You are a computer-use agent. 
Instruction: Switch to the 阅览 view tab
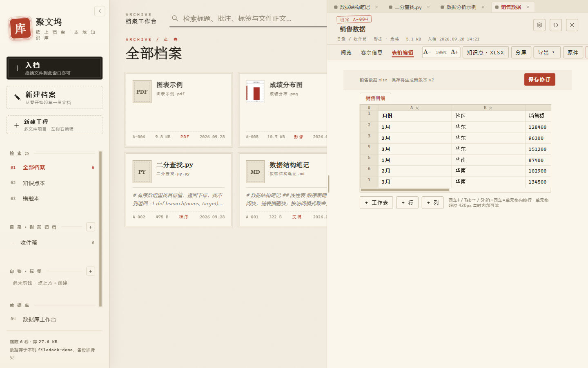(346, 52)
